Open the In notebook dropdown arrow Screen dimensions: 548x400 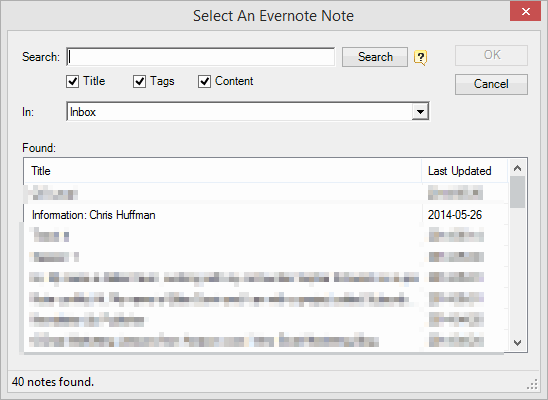420,112
